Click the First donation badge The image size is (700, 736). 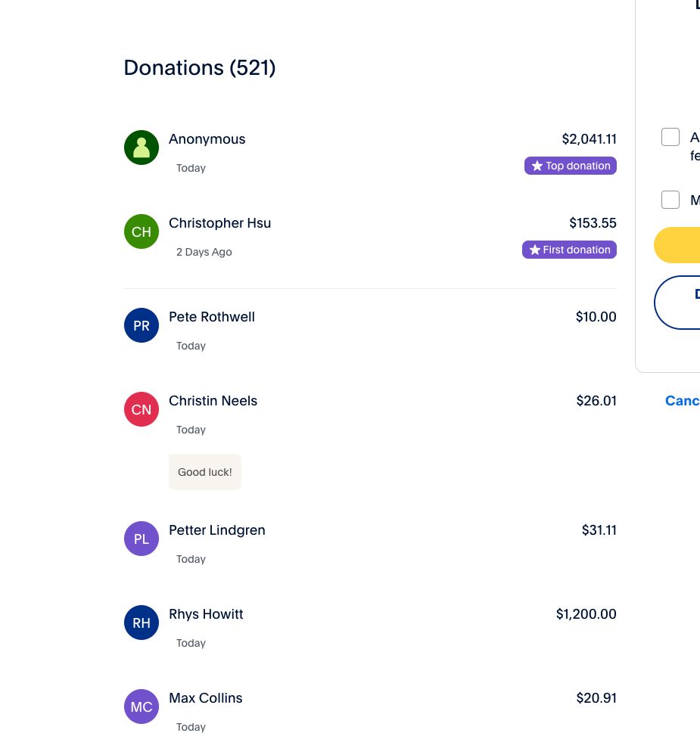(570, 250)
